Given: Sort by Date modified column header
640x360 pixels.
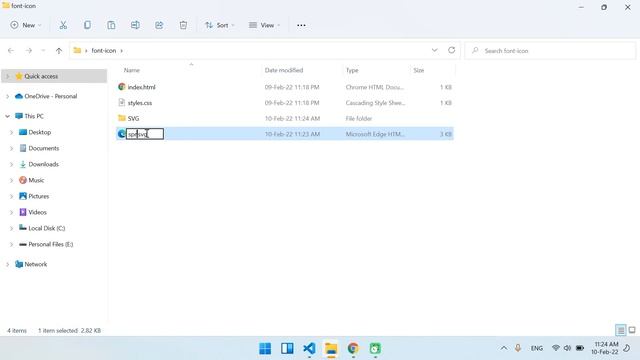Looking at the screenshot, I should (x=284, y=70).
